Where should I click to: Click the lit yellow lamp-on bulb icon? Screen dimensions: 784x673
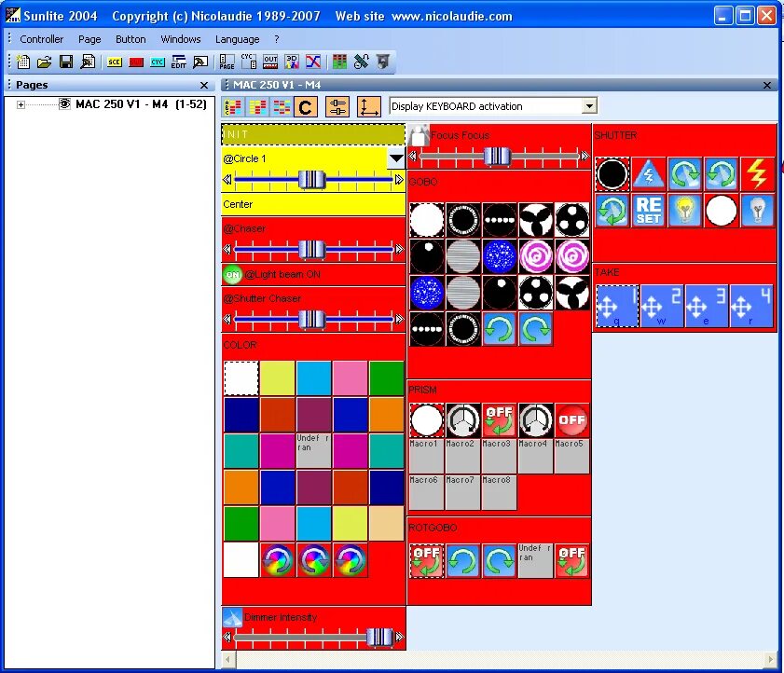pyautogui.click(x=684, y=211)
